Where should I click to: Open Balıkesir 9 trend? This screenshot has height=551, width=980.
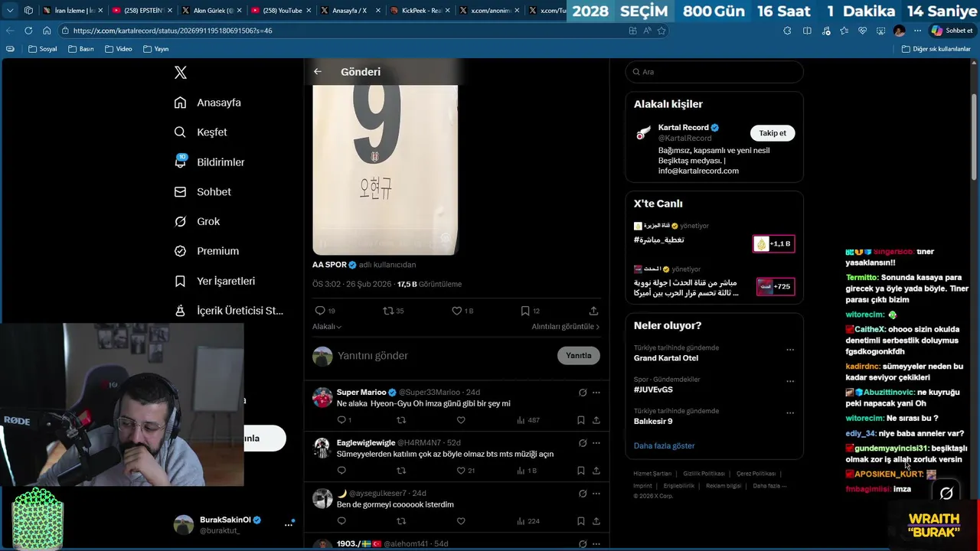coord(653,421)
